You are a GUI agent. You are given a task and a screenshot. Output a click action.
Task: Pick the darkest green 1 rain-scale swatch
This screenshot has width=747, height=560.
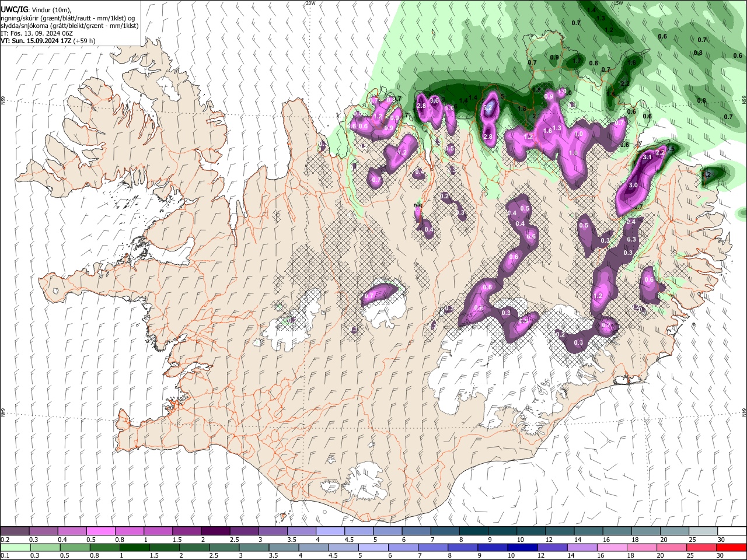(134, 548)
